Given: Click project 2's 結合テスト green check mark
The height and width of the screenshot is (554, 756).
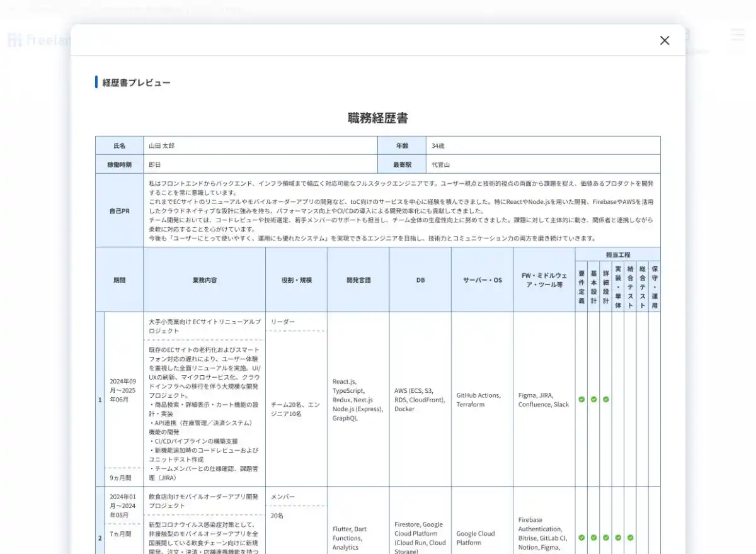Looking at the screenshot, I should pos(630,538).
